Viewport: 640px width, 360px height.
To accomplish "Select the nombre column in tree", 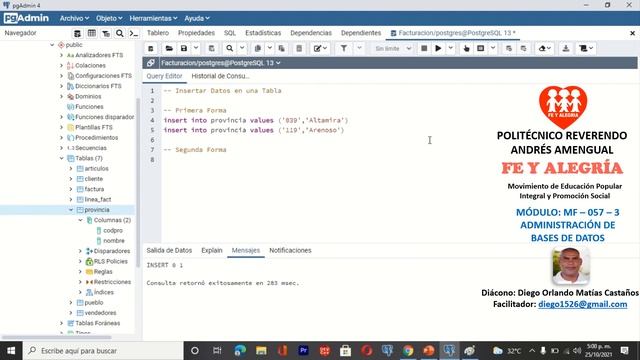I will click(x=114, y=241).
